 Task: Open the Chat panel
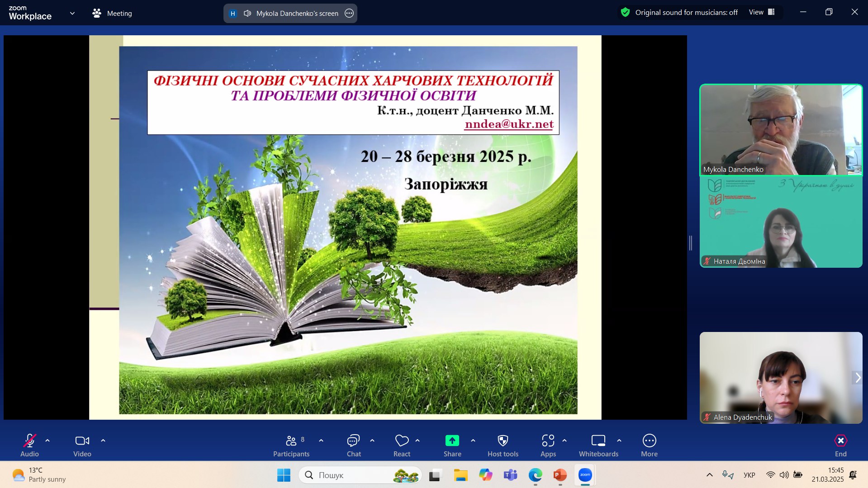(354, 445)
